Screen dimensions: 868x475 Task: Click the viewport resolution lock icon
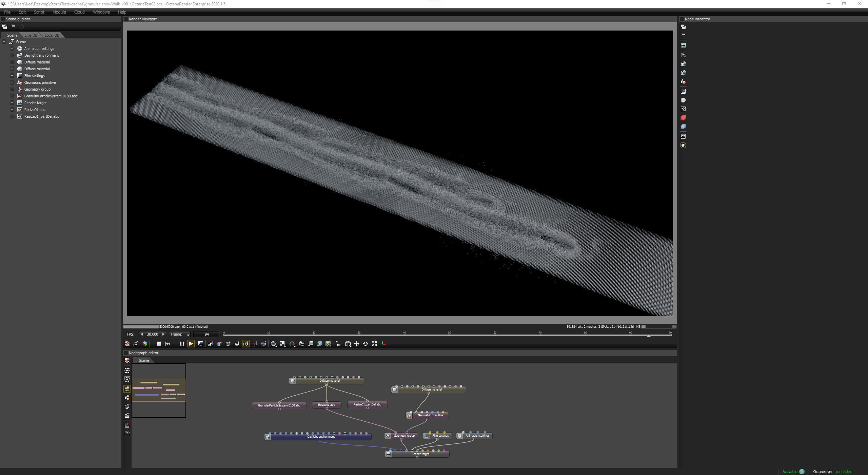[338, 344]
